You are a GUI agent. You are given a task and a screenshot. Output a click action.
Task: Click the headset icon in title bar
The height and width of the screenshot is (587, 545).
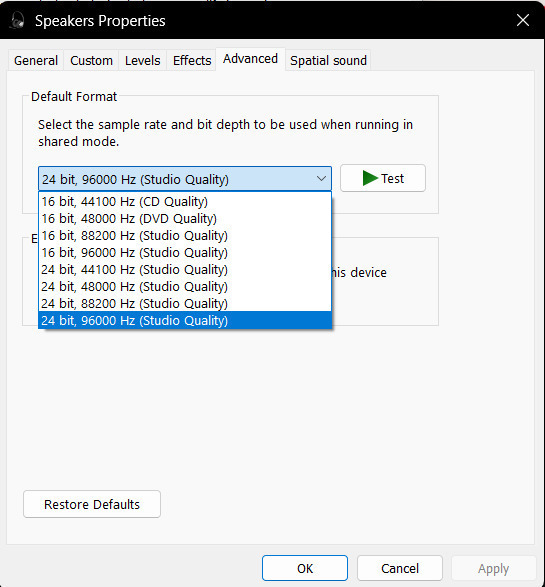17,20
